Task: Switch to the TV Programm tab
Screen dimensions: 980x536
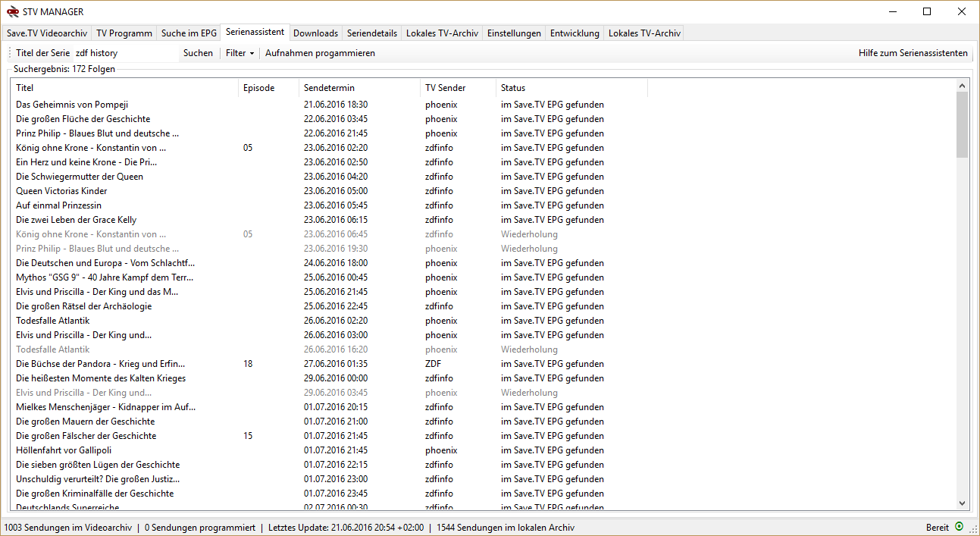Action: pos(124,33)
